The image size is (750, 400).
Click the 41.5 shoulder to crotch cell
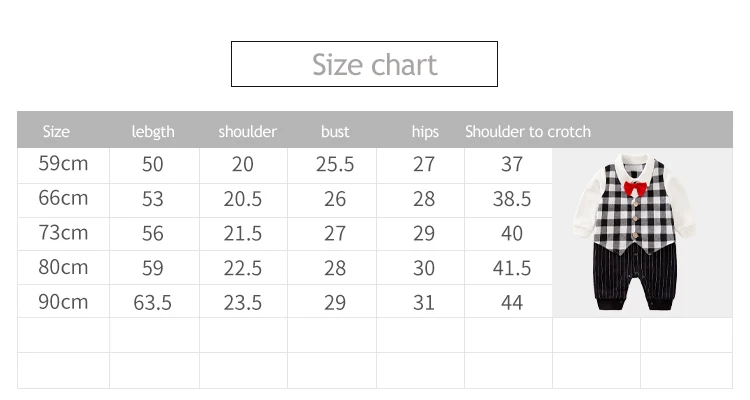(x=511, y=268)
